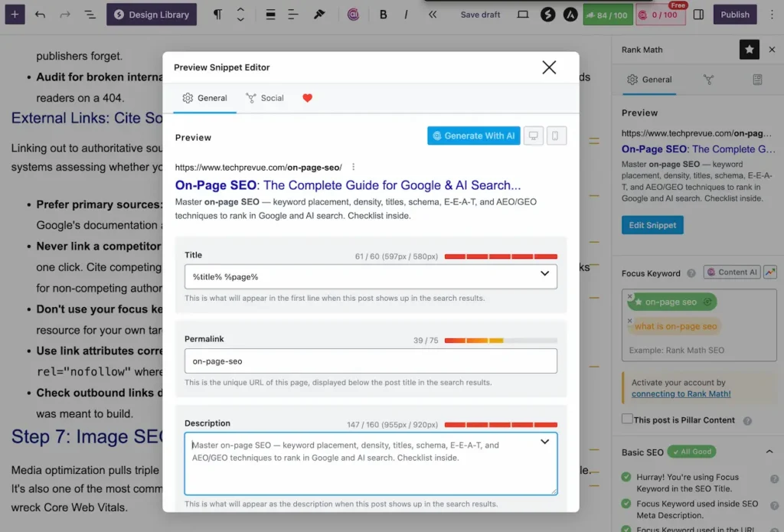Click the move up/down arrows icon
The image size is (784, 532).
[240, 15]
